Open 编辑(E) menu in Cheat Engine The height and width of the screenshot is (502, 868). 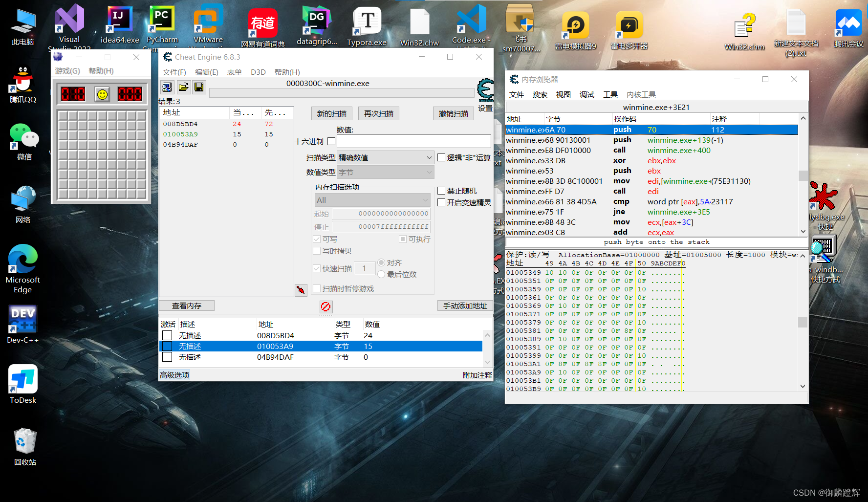pyautogui.click(x=207, y=72)
